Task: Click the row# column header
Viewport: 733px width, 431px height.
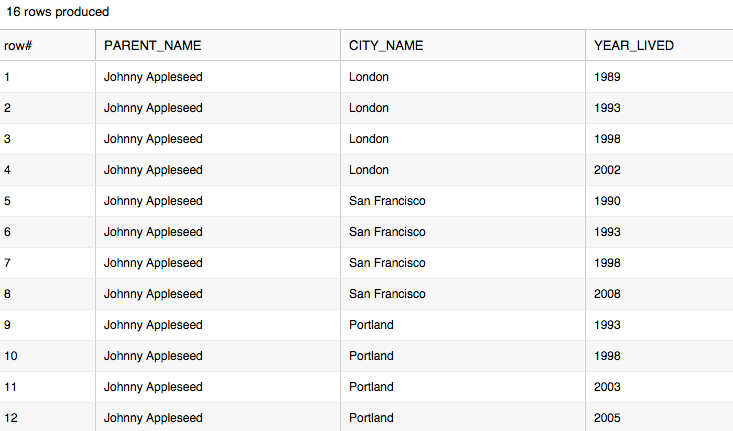Action: 20,45
